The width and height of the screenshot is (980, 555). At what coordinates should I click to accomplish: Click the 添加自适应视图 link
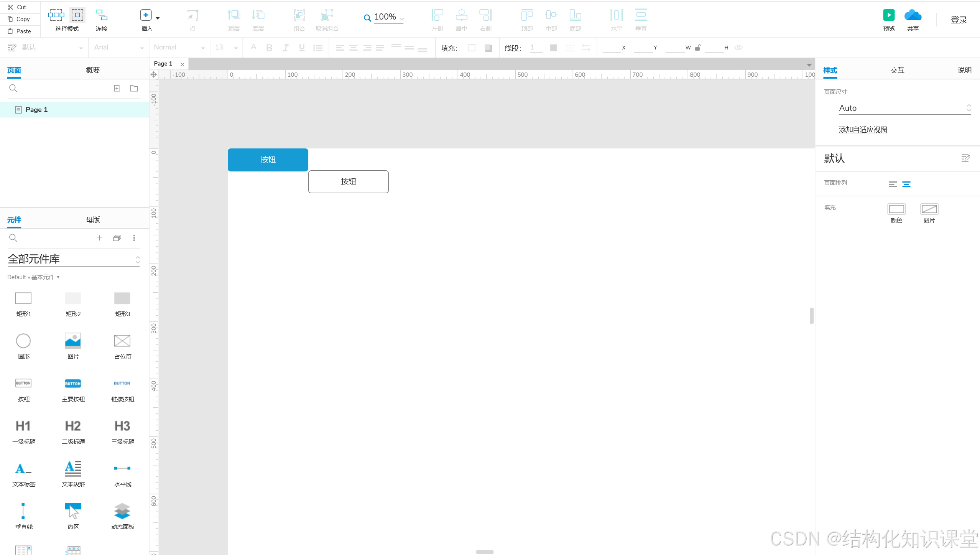click(x=863, y=130)
